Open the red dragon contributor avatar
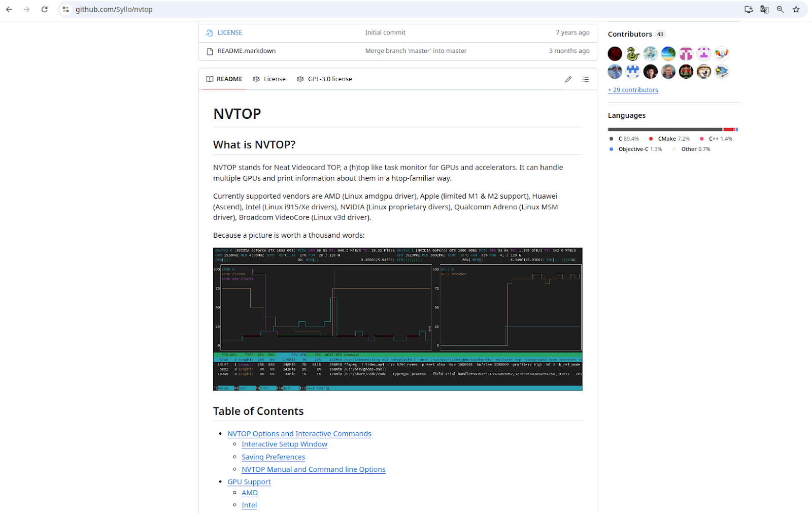812x513 pixels. pos(615,54)
